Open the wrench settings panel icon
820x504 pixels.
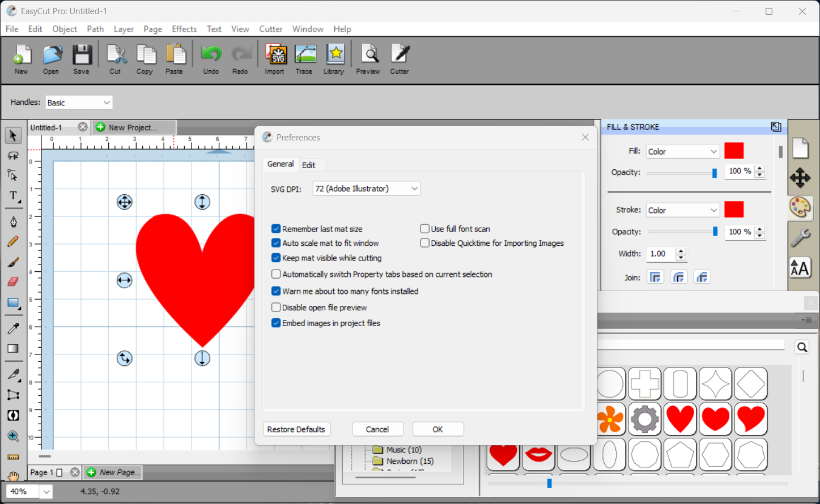(800, 237)
